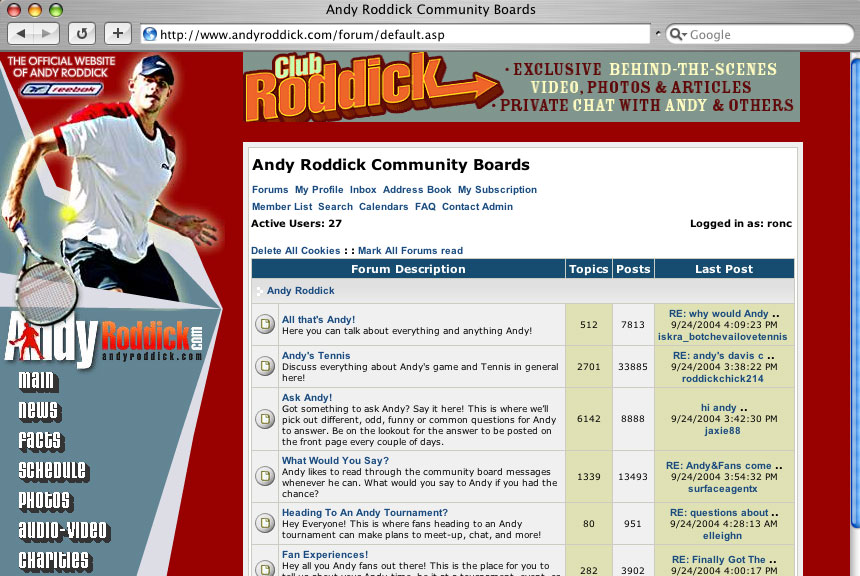The width and height of the screenshot is (860, 576).
Task: Open the Fan Experiences! forum
Action: tap(325, 554)
